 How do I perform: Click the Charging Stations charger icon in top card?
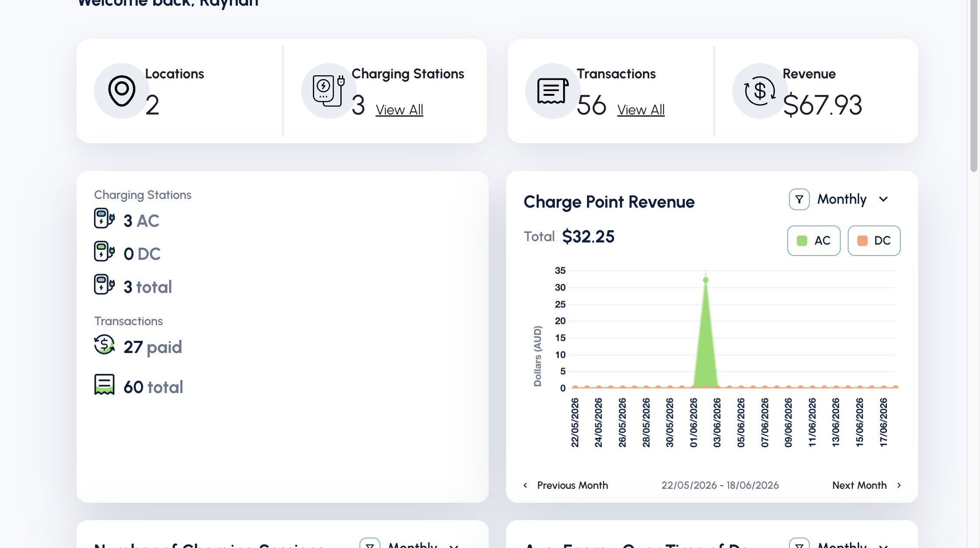pos(329,91)
